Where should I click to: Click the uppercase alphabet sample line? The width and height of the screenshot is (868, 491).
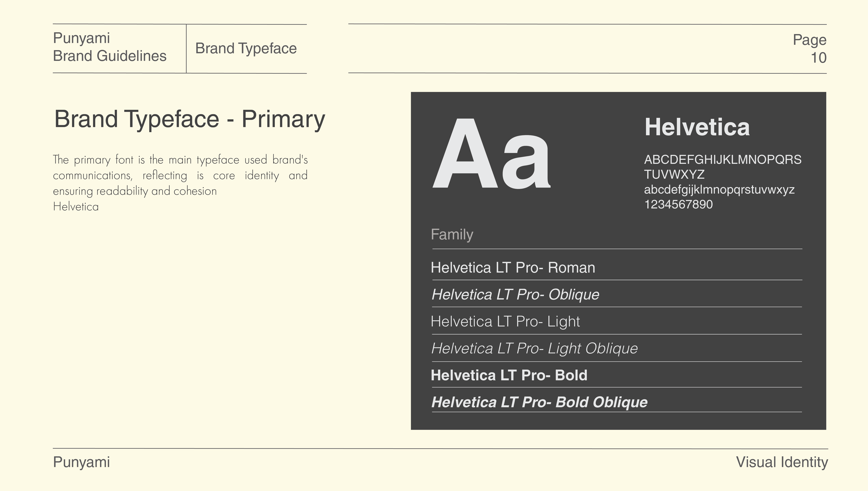[x=722, y=160]
